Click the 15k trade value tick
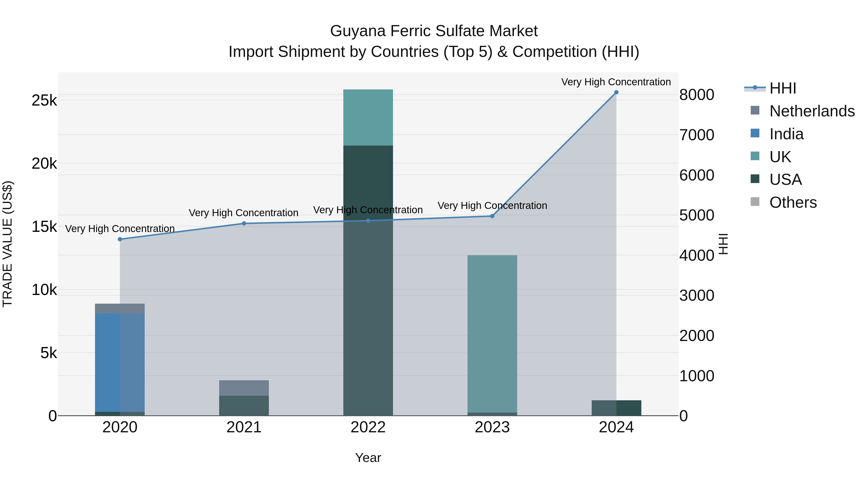 click(44, 227)
